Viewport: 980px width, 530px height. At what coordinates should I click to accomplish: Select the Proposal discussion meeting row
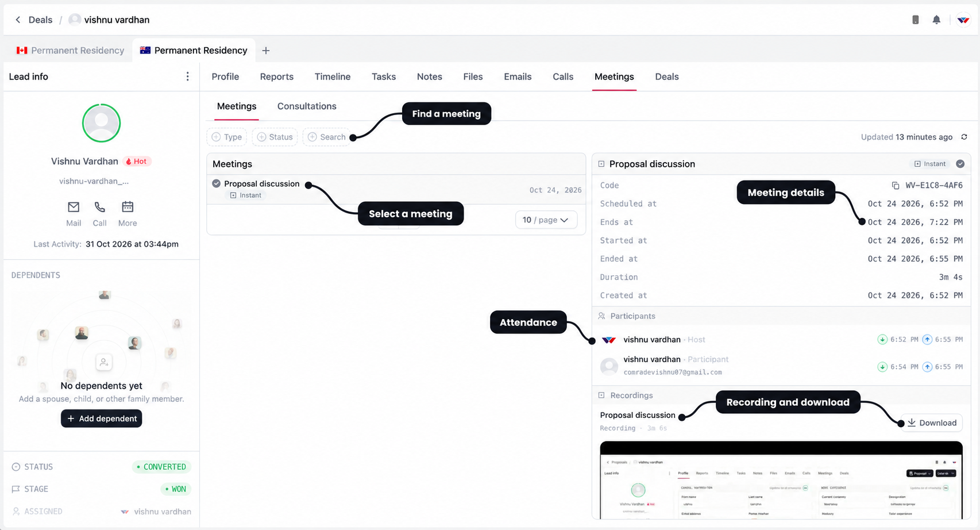coord(396,189)
